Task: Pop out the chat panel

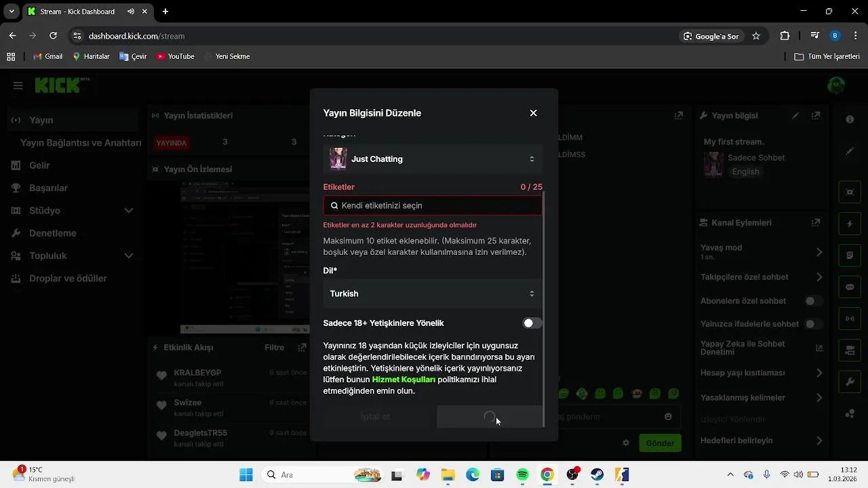Action: (x=678, y=116)
